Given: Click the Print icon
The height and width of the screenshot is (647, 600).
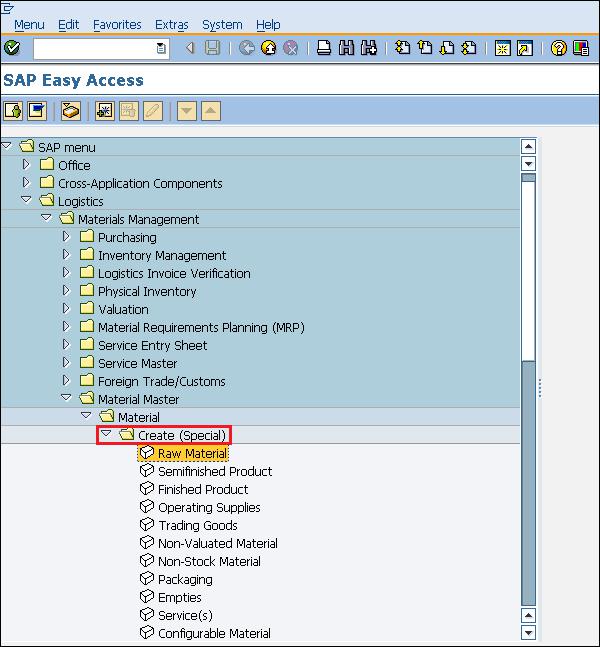Looking at the screenshot, I should pos(324,48).
